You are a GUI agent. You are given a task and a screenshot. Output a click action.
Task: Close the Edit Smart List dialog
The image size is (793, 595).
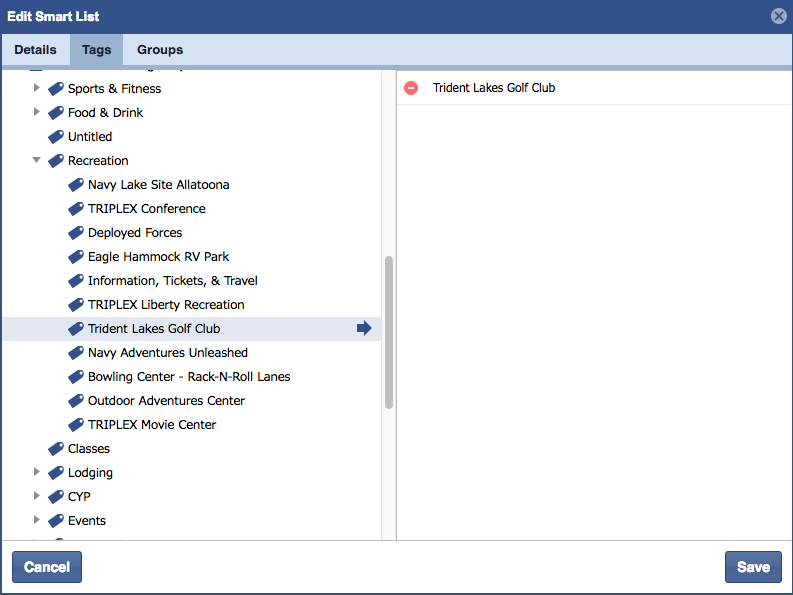778,16
